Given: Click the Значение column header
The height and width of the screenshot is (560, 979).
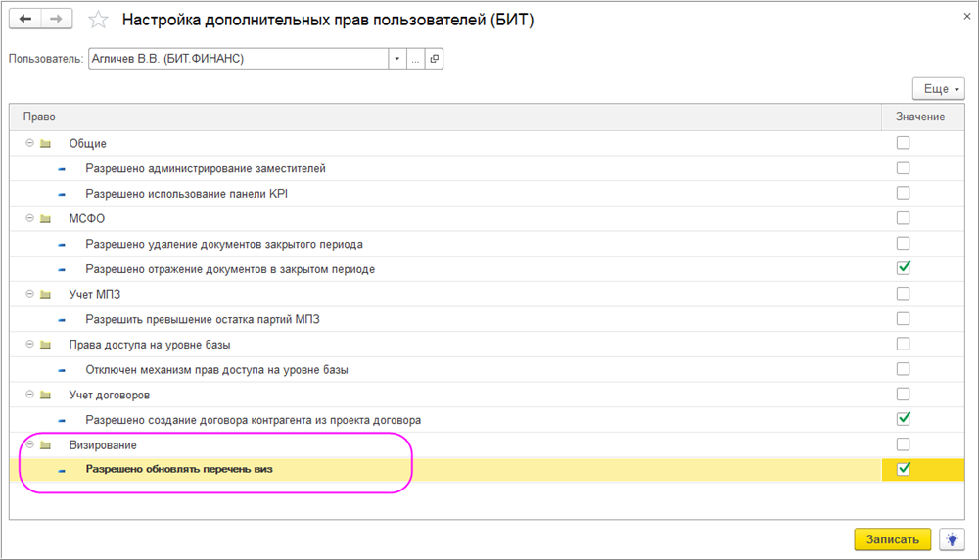Looking at the screenshot, I should point(920,117).
